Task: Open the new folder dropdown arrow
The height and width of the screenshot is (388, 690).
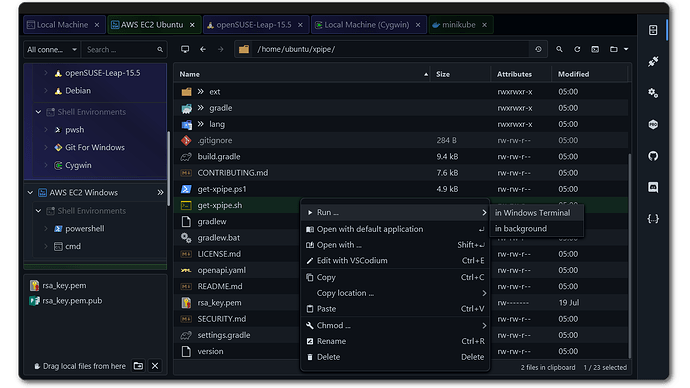Action: tap(626, 49)
